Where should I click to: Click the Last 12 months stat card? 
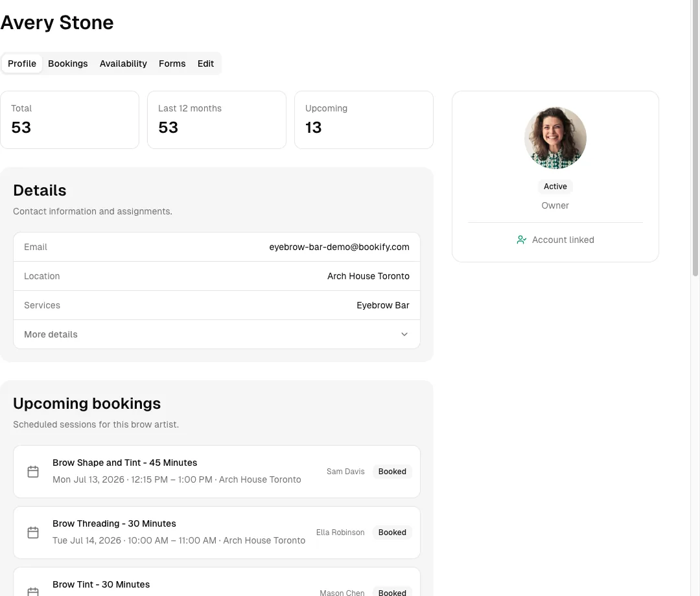pyautogui.click(x=216, y=120)
